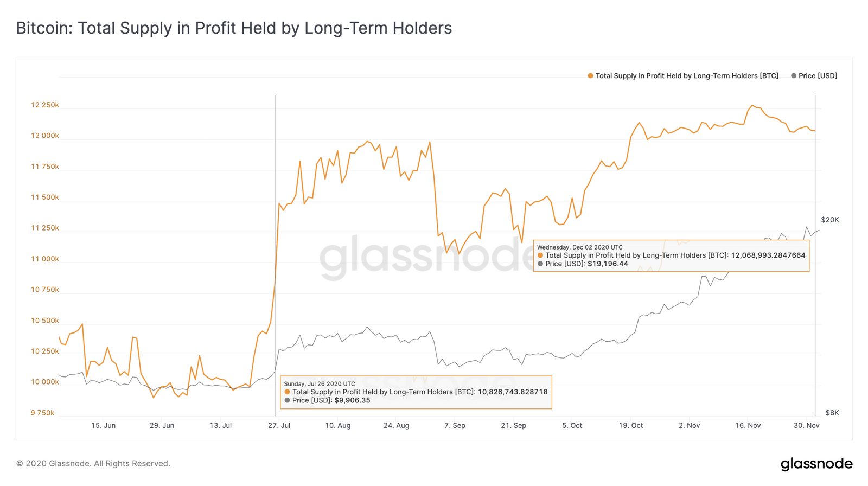Viewport: 868px width, 486px height.
Task: Click the Glassnode copyright notice
Action: tap(93, 464)
